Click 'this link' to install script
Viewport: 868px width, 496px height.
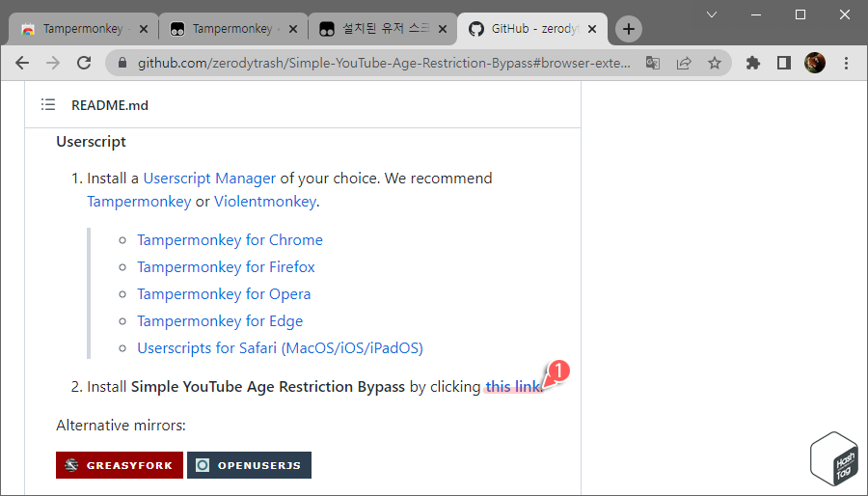pos(512,386)
